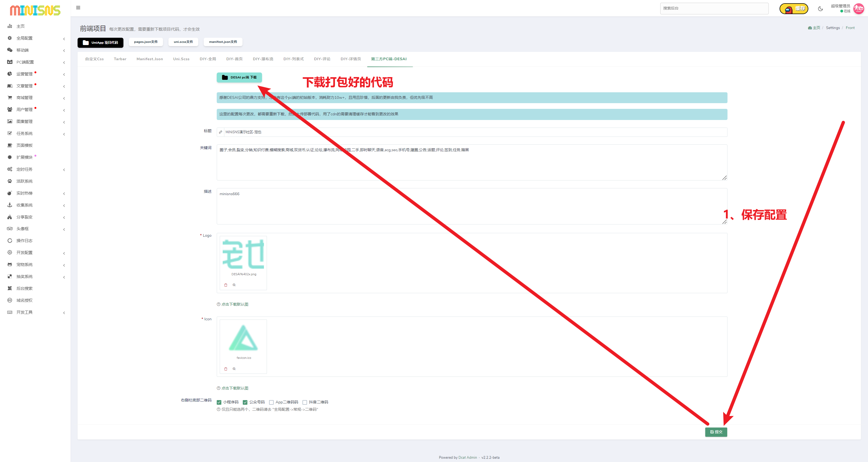This screenshot has height=462, width=868.
Task: Click into the 标题 title input
Action: [476, 132]
